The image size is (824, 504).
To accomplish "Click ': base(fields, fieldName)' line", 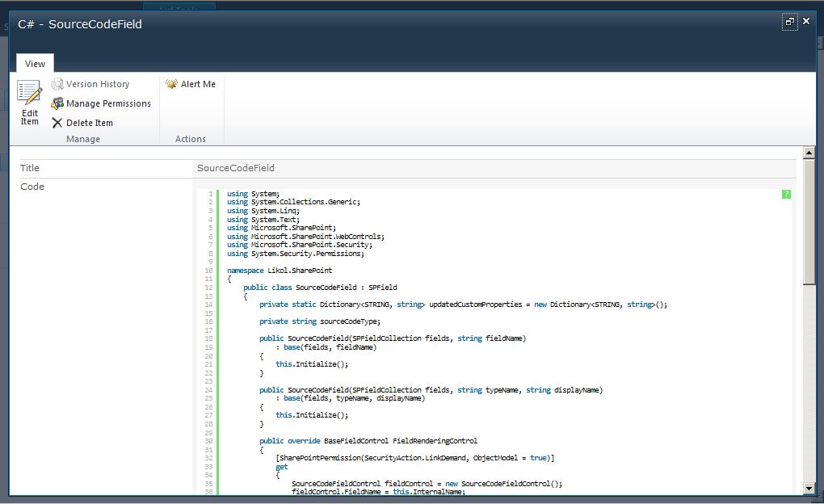I will tap(326, 347).
